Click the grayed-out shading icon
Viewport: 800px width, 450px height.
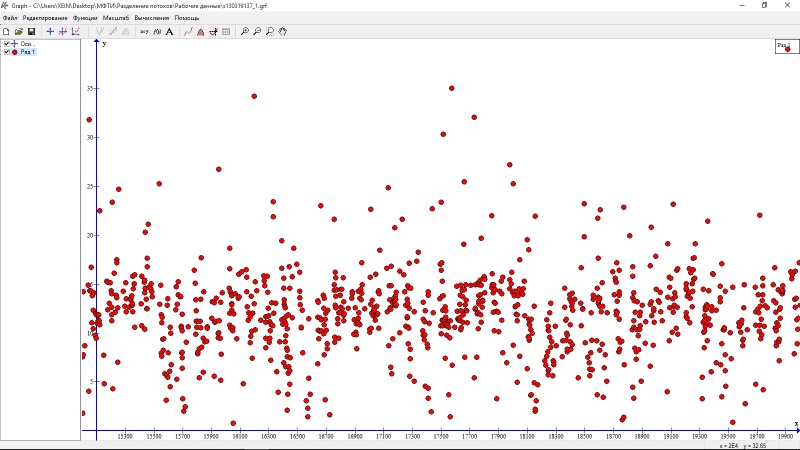coord(126,32)
